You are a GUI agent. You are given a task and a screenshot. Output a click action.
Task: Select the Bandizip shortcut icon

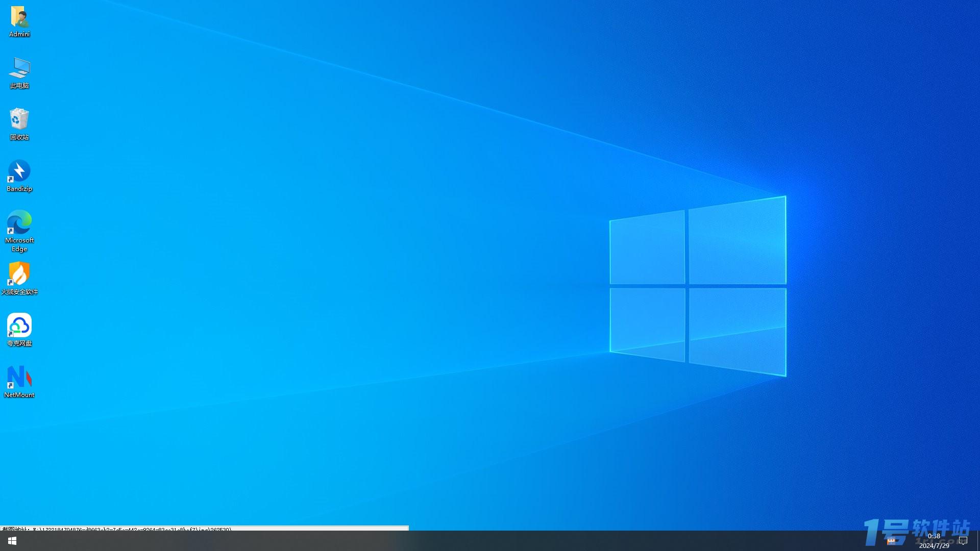tap(19, 176)
